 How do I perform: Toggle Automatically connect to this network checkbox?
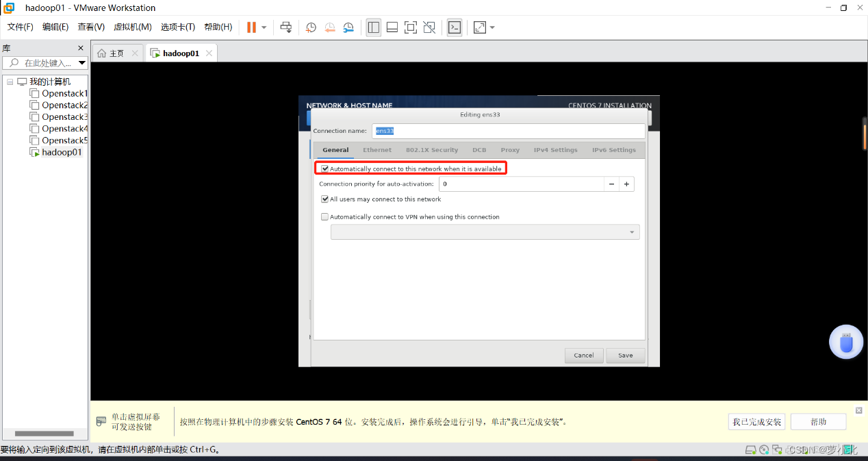[x=325, y=169]
